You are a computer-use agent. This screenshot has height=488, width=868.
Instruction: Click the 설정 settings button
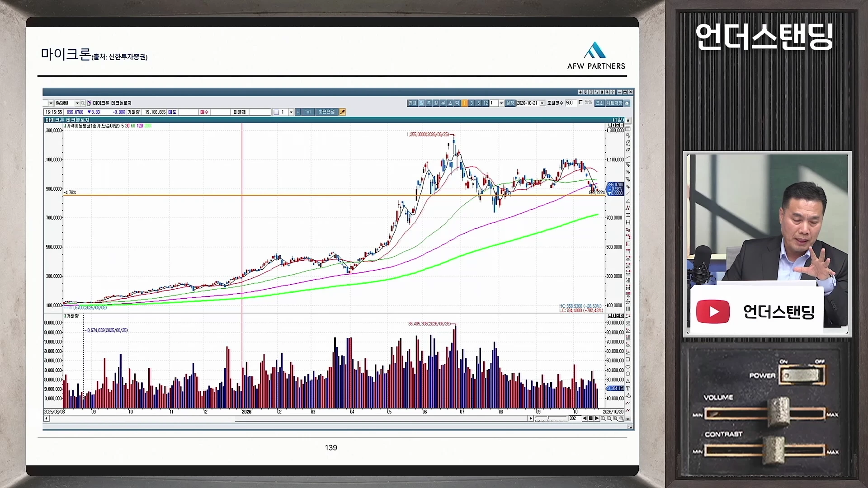510,103
